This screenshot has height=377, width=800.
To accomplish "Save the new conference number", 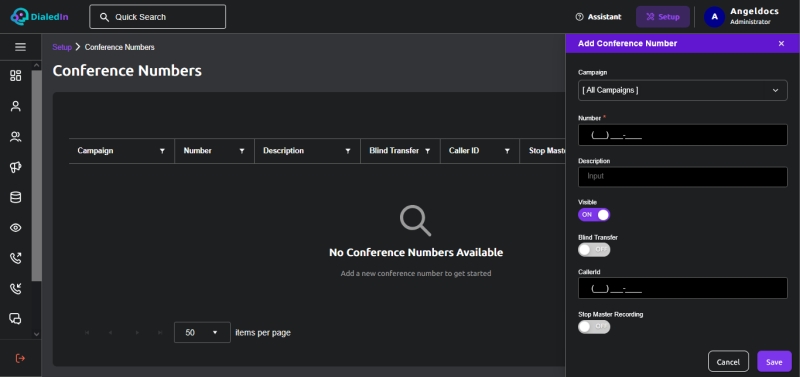I will click(774, 362).
